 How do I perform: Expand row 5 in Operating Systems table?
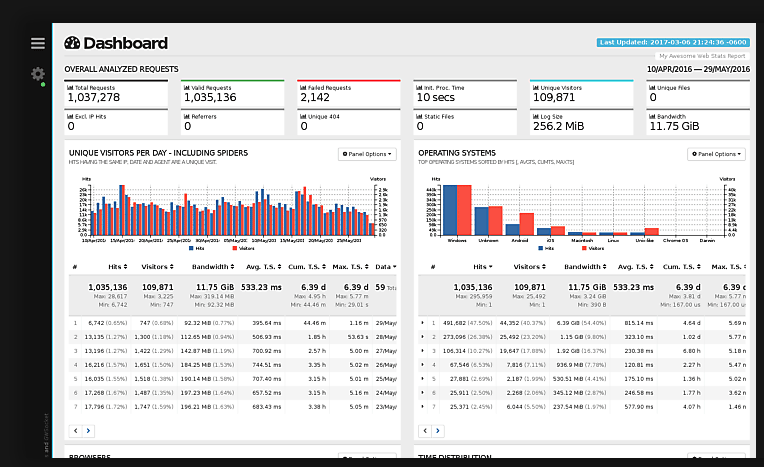click(x=423, y=379)
